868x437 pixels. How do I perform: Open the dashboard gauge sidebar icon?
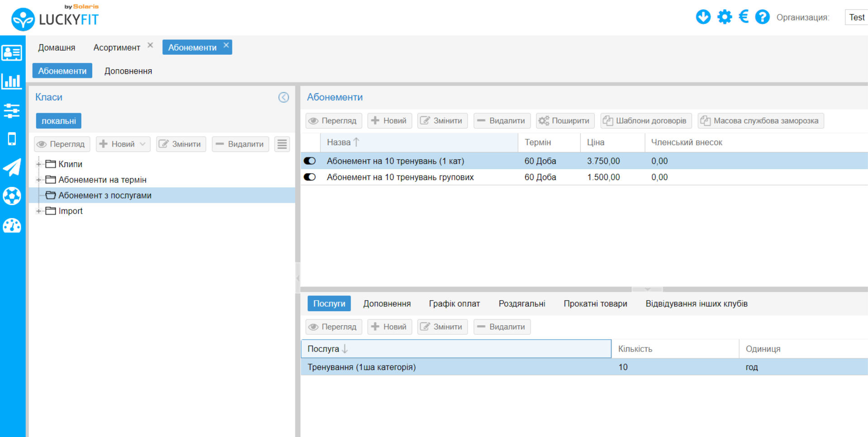pyautogui.click(x=12, y=225)
